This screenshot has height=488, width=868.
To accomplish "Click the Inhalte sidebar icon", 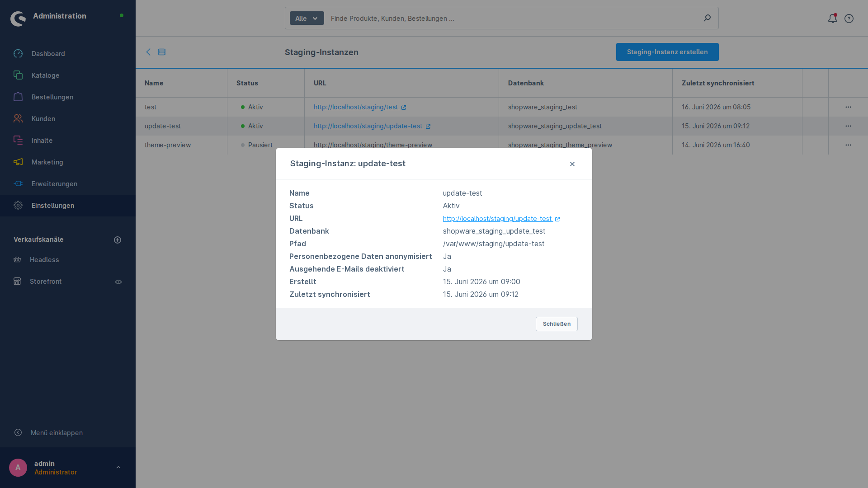I will (x=18, y=141).
